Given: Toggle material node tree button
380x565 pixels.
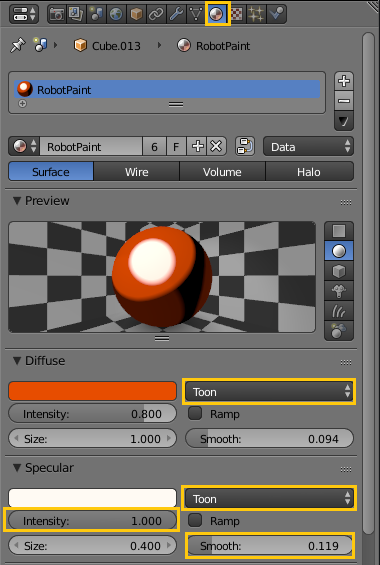Looking at the screenshot, I should point(245,146).
